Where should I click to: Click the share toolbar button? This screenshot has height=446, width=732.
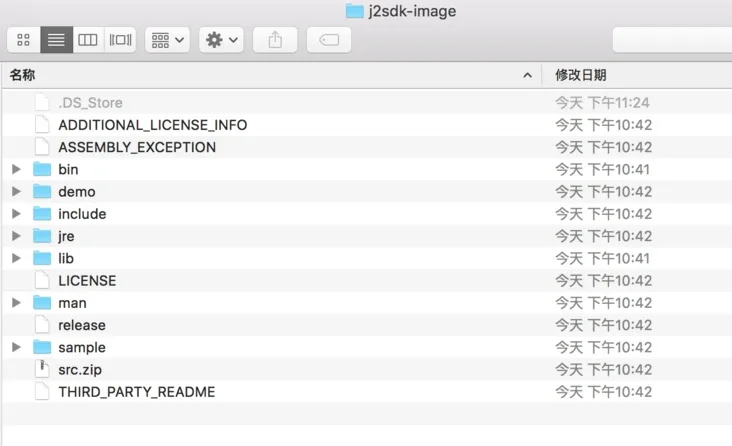point(275,40)
